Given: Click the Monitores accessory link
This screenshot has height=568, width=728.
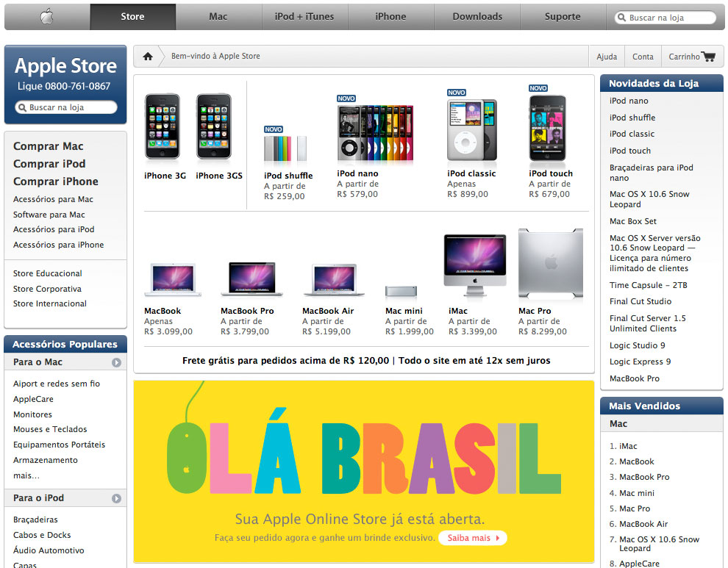Looking at the screenshot, I should 32,414.
